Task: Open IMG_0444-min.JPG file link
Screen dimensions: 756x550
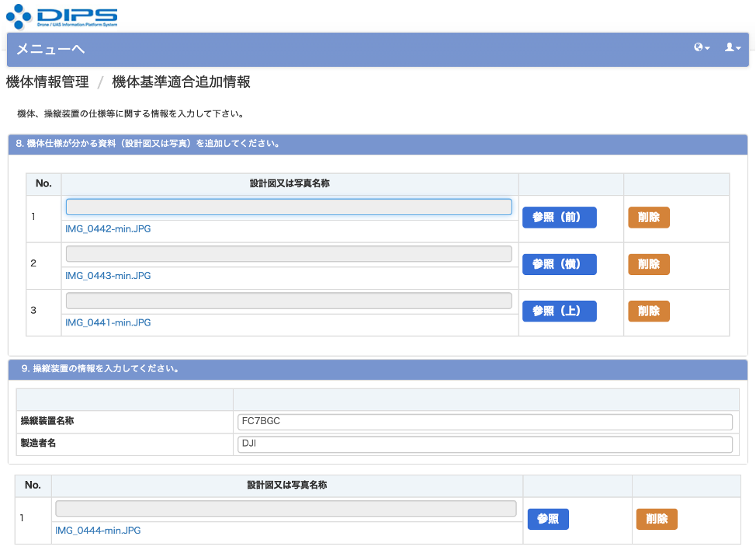Action: [98, 531]
